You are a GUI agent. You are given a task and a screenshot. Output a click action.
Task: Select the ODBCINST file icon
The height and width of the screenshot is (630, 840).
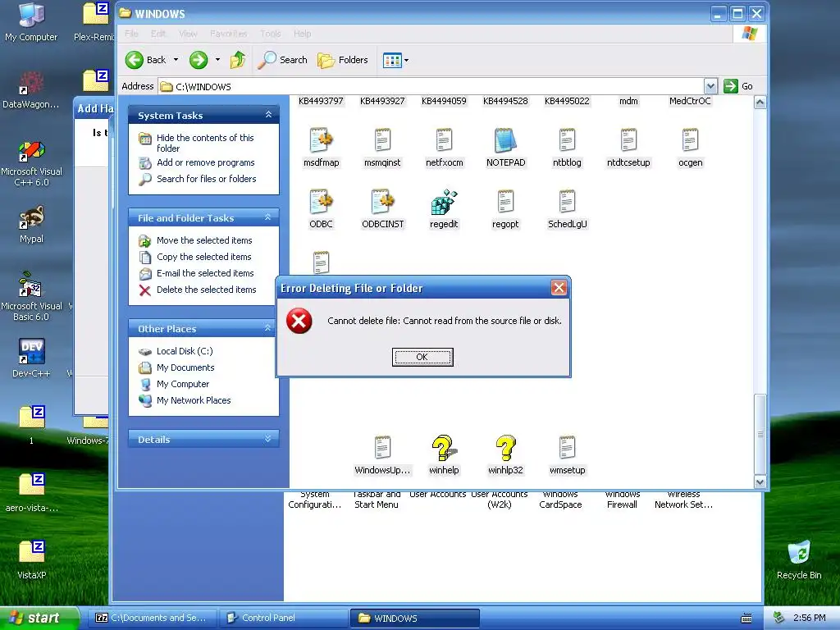382,202
